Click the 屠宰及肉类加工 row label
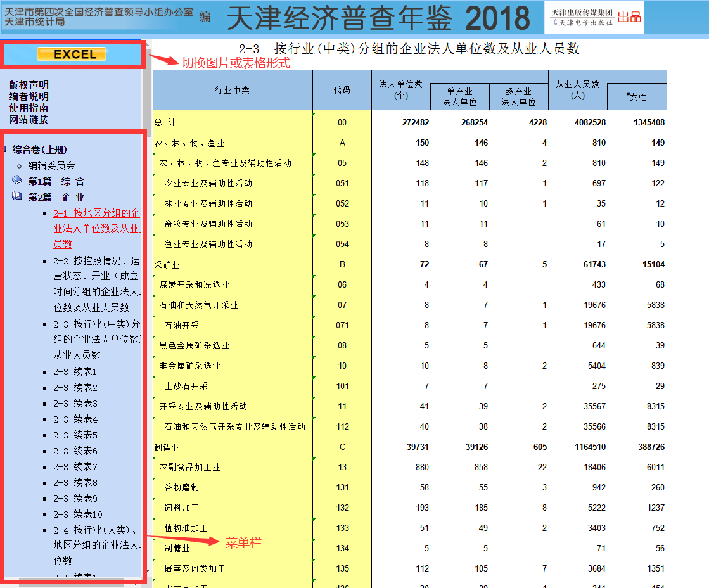The height and width of the screenshot is (588, 709). pyautogui.click(x=195, y=568)
